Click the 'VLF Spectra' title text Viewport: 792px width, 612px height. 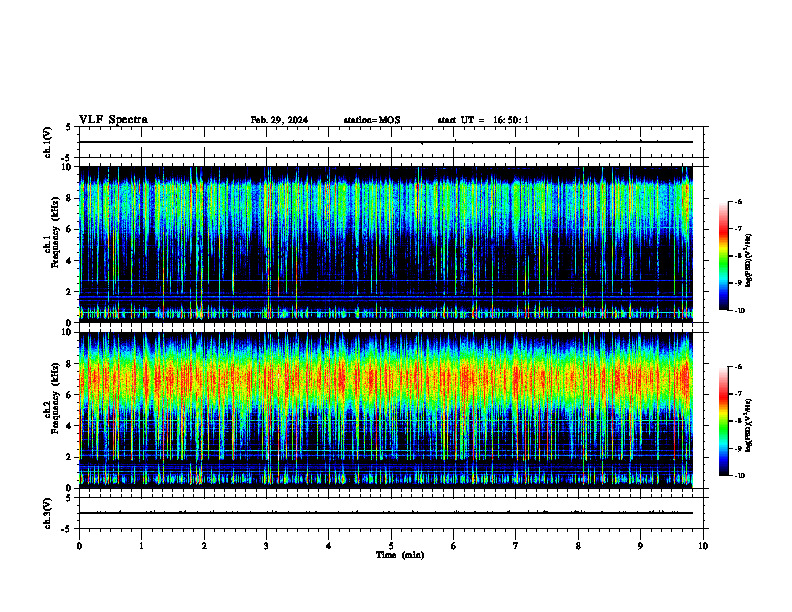pyautogui.click(x=113, y=120)
